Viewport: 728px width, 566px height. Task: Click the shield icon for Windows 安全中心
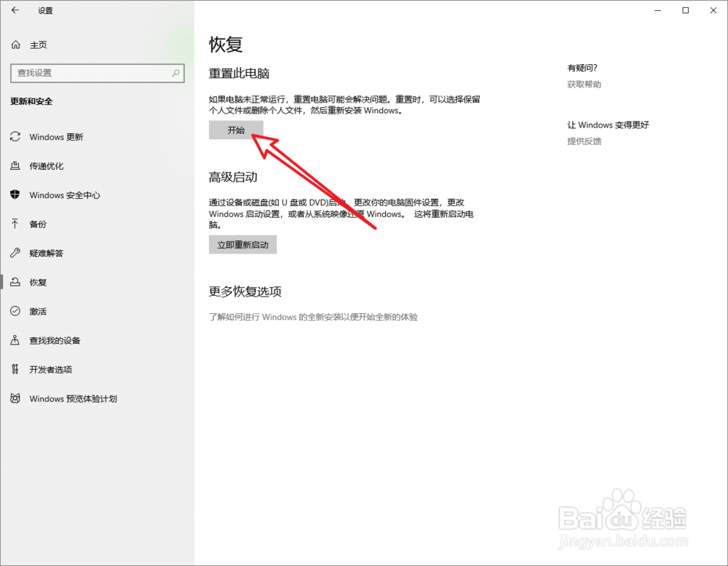coord(15,194)
